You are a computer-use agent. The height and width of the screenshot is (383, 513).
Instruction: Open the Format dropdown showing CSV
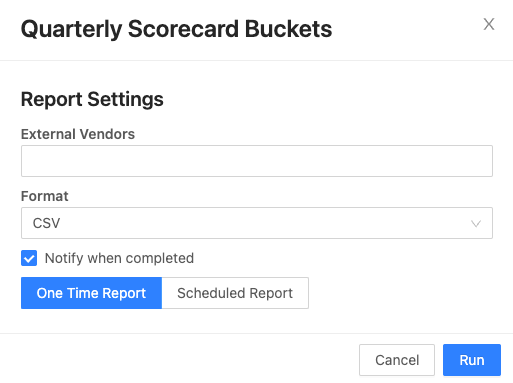coord(257,223)
